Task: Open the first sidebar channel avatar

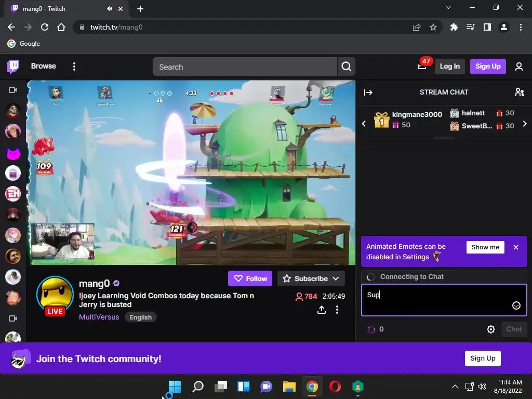Action: tap(13, 111)
